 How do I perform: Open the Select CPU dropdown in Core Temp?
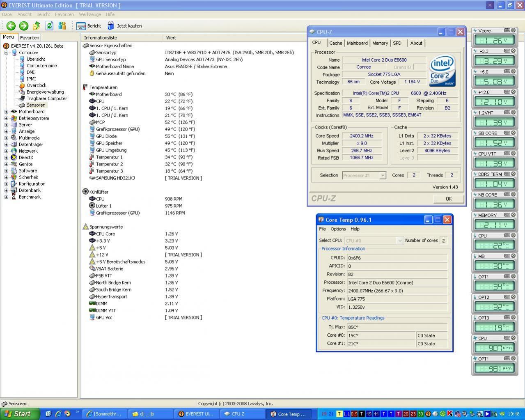click(399, 241)
